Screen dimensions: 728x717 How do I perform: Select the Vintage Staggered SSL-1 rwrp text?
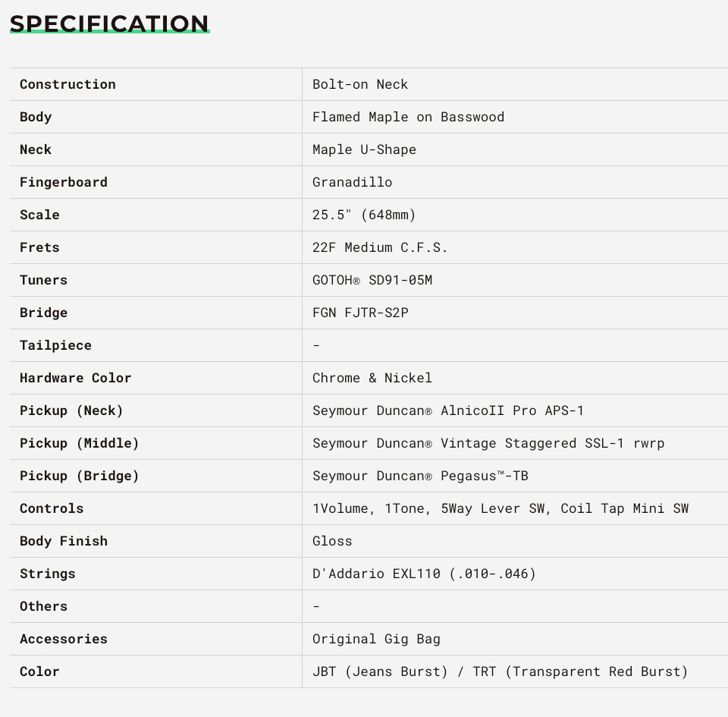[x=553, y=444]
